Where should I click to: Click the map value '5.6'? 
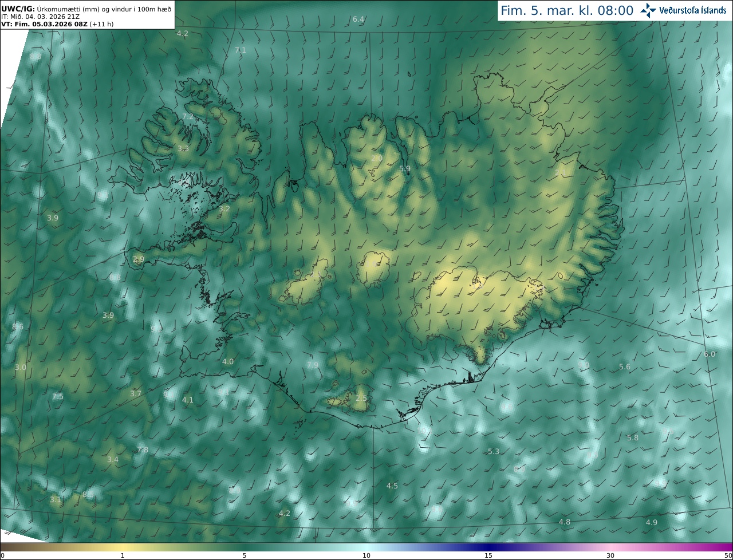coord(625,367)
